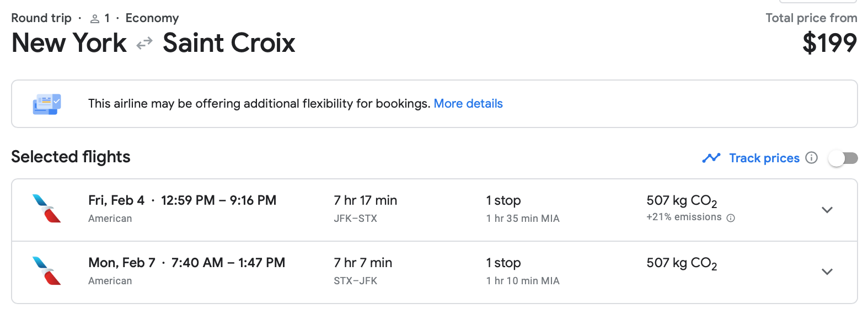Select the Fri, Feb 4 departure flight row
Viewport: 868px width, 319px height.
182,200
